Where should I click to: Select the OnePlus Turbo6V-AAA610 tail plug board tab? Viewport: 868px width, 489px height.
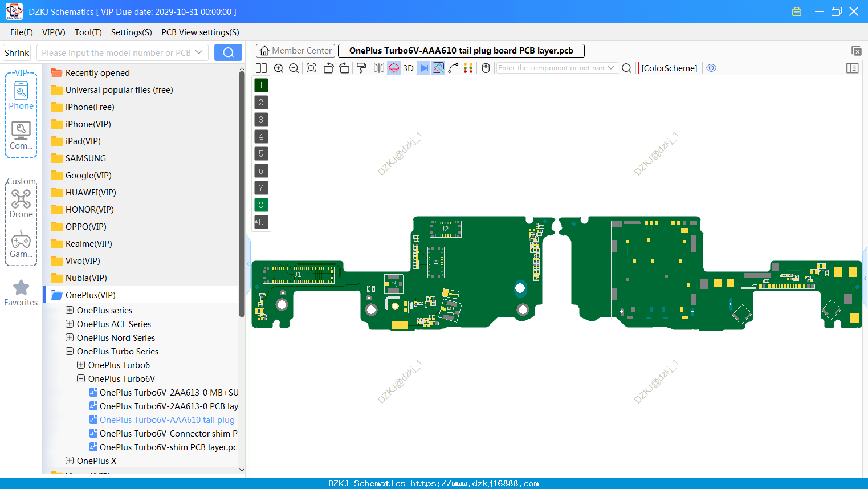(x=461, y=51)
